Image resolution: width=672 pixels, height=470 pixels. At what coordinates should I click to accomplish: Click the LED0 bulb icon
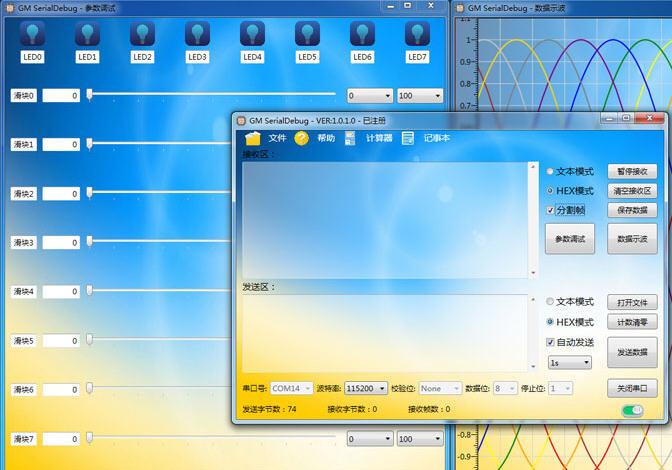[x=33, y=34]
